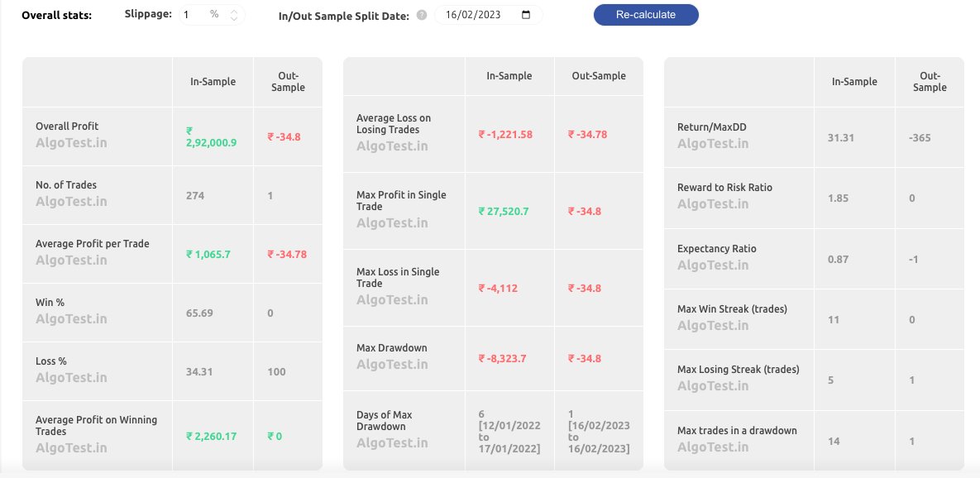Select out-sample drawdown dates 16/02/2023 to 16/02/2023

pyautogui.click(x=599, y=431)
